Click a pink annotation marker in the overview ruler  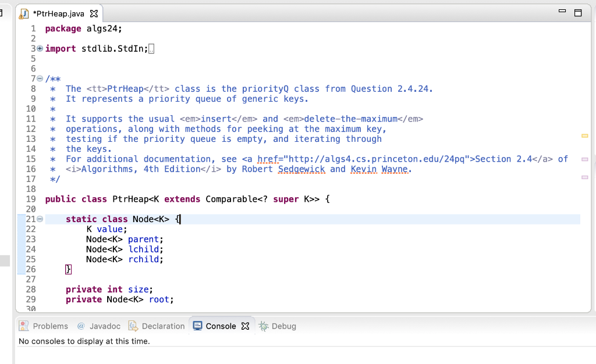tap(584, 159)
